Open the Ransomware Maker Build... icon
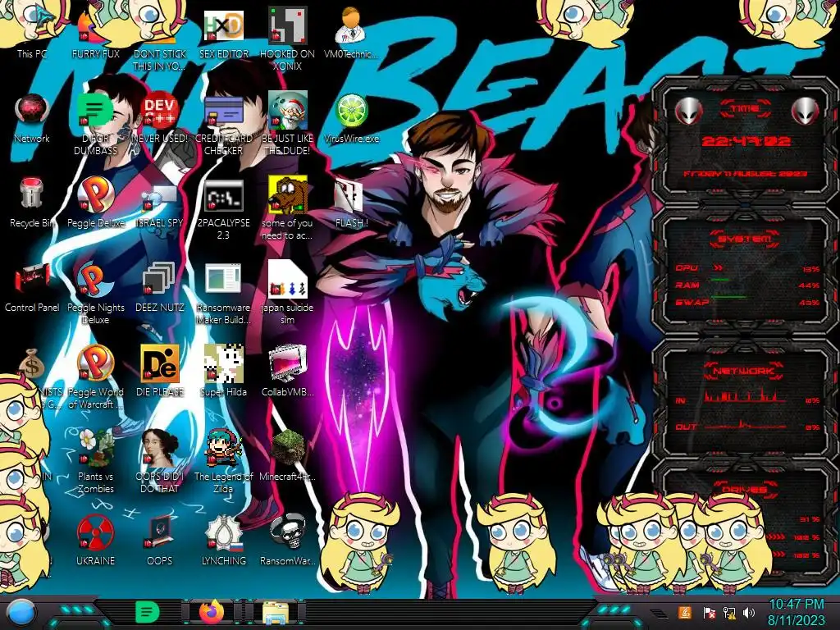Image resolution: width=840 pixels, height=630 pixels. [x=223, y=293]
